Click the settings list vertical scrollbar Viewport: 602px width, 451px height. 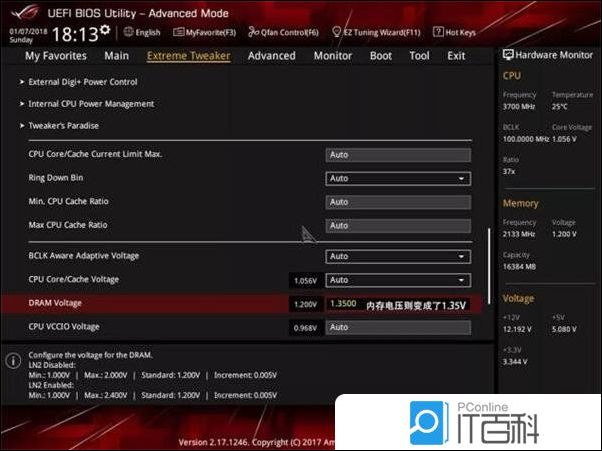(x=489, y=266)
